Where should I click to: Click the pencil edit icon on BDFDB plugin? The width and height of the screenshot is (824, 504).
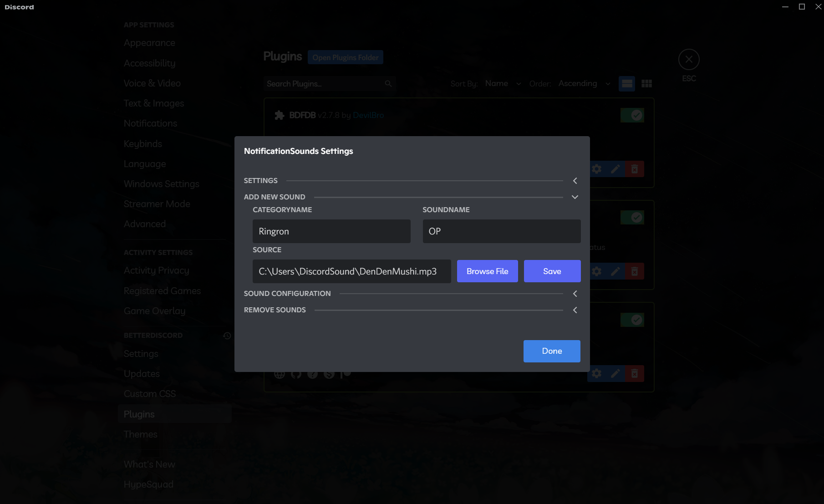click(x=615, y=169)
